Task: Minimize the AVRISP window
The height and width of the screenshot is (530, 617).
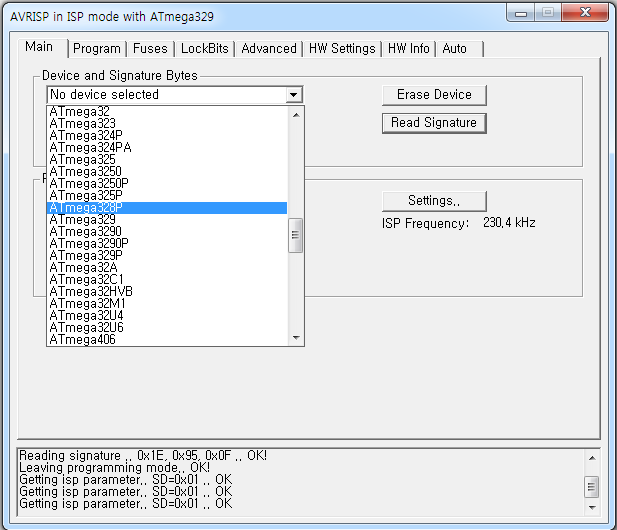Action: click(x=521, y=13)
